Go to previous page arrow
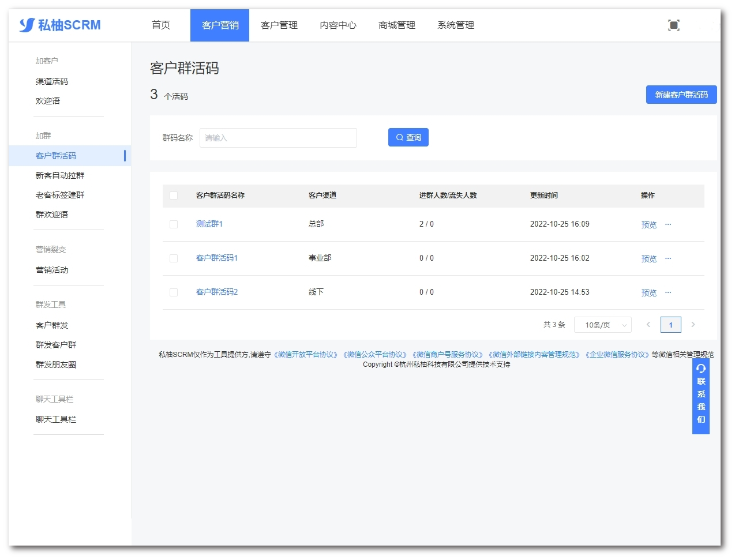The image size is (735, 560). [648, 325]
